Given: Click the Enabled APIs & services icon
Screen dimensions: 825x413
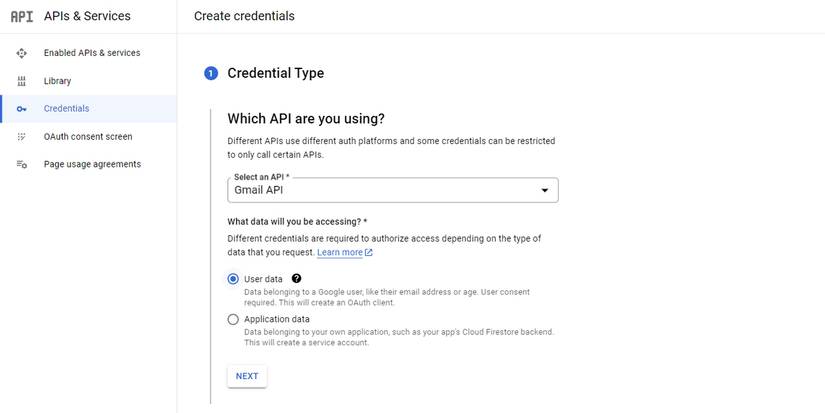Looking at the screenshot, I should point(22,53).
